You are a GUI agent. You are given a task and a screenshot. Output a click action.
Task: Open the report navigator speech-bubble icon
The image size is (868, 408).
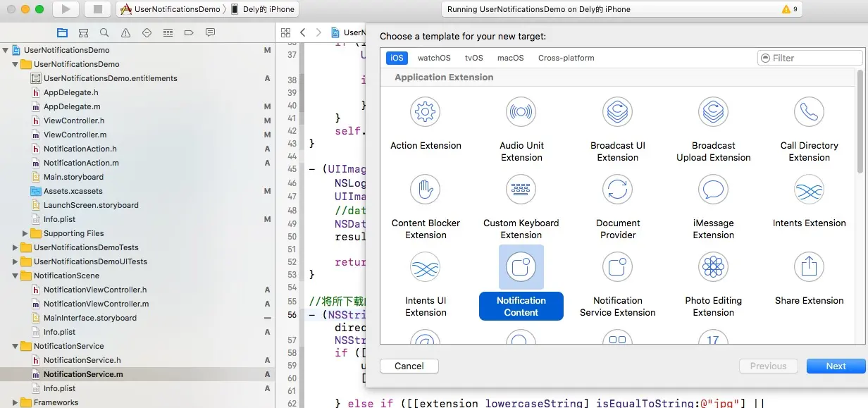[x=210, y=32]
